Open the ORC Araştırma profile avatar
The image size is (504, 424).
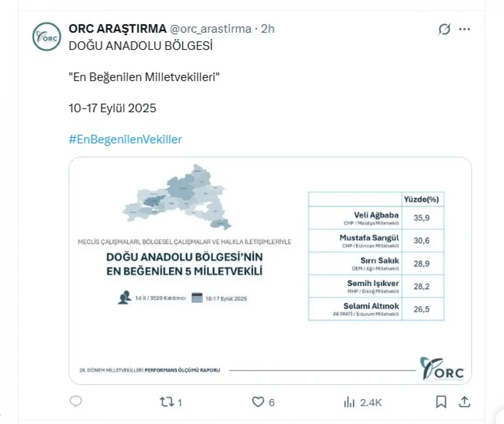pos(46,37)
